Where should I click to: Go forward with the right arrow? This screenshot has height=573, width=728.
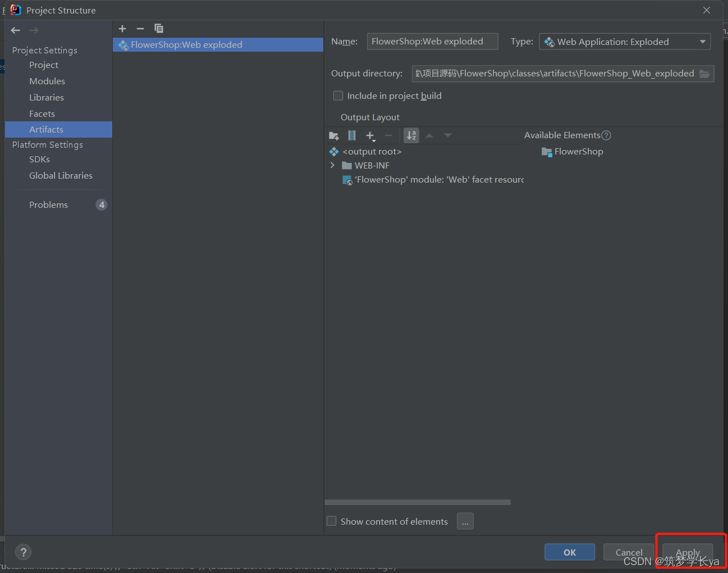tap(34, 30)
